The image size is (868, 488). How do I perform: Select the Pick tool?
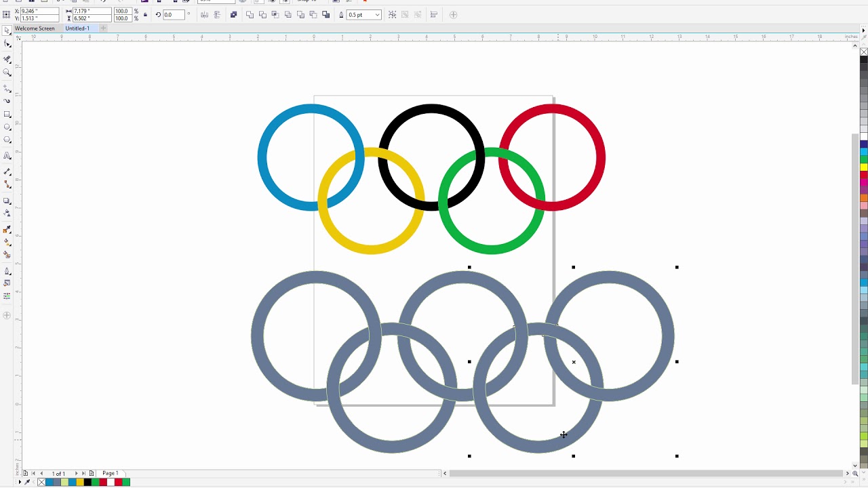click(x=7, y=30)
